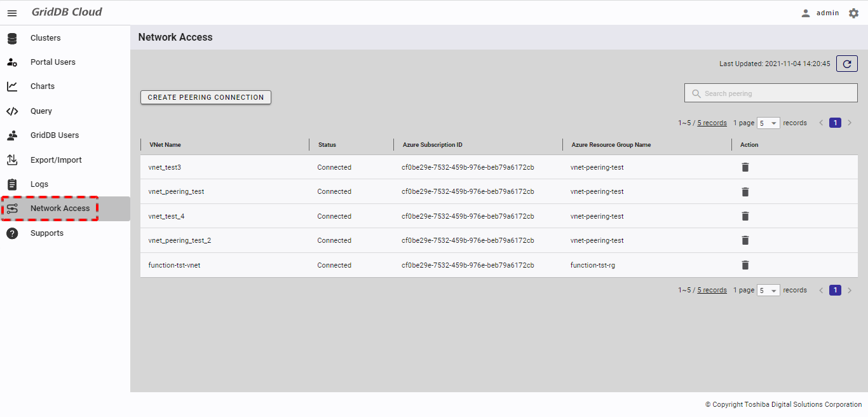Sort by Status column header
Viewport: 868px width, 417px height.
click(327, 145)
